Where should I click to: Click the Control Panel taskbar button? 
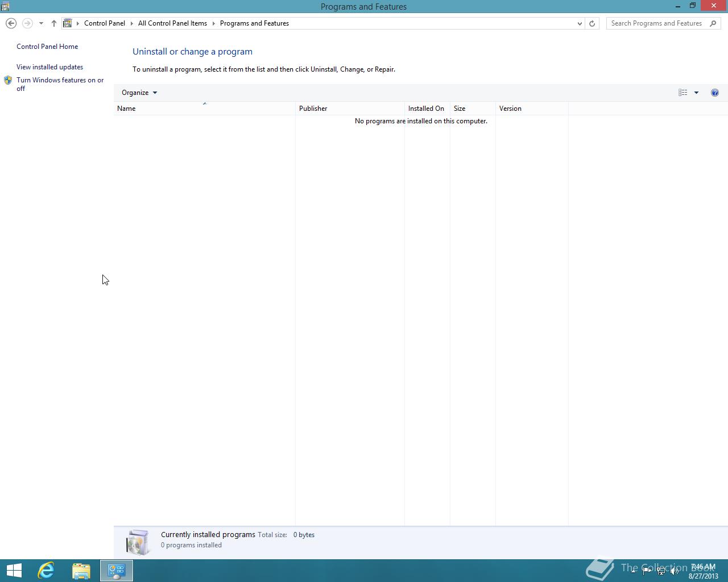(117, 571)
